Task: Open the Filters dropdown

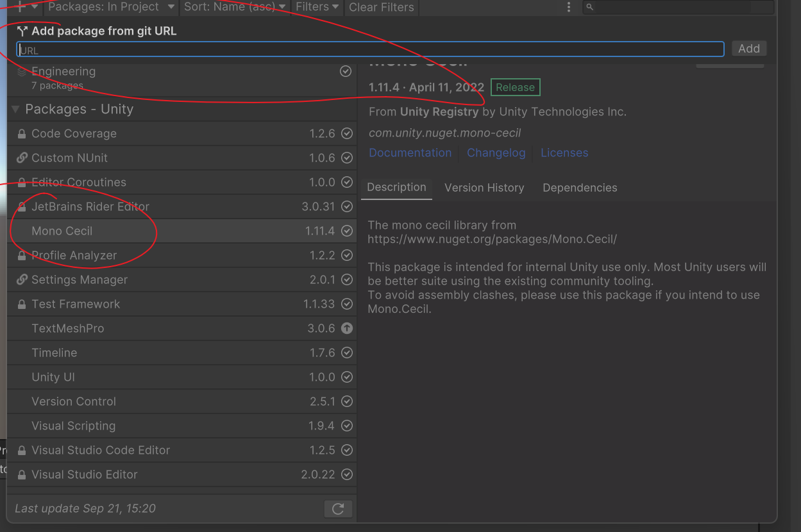Action: [x=317, y=7]
